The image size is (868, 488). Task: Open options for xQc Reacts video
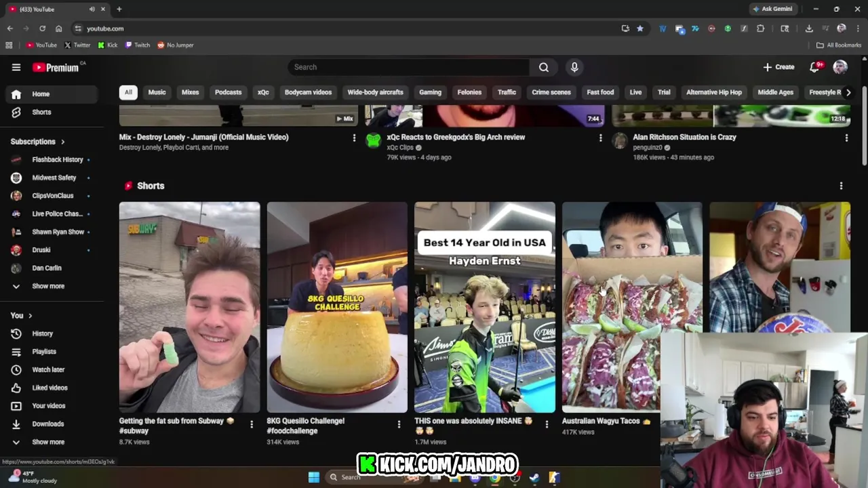pyautogui.click(x=600, y=138)
